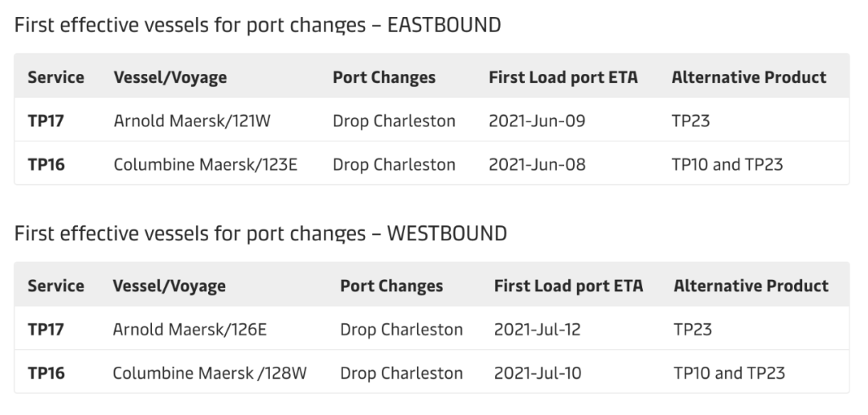Select the Arnold Maersk/126E voyage cell

point(189,329)
